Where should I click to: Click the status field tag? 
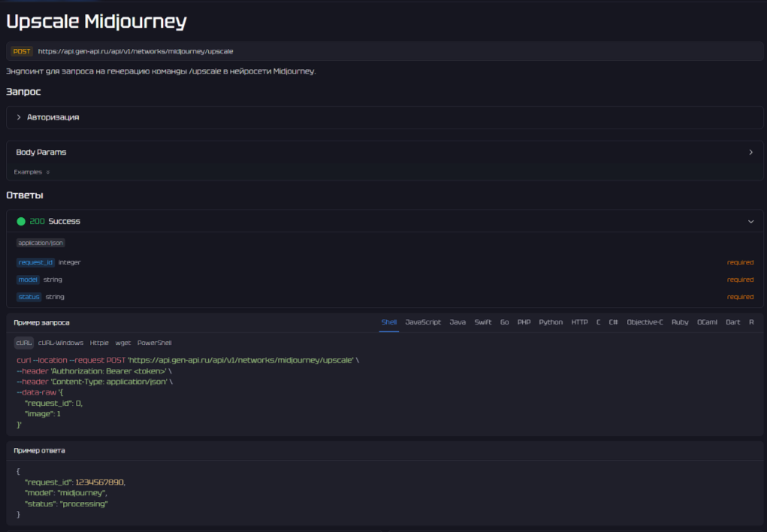(x=29, y=297)
